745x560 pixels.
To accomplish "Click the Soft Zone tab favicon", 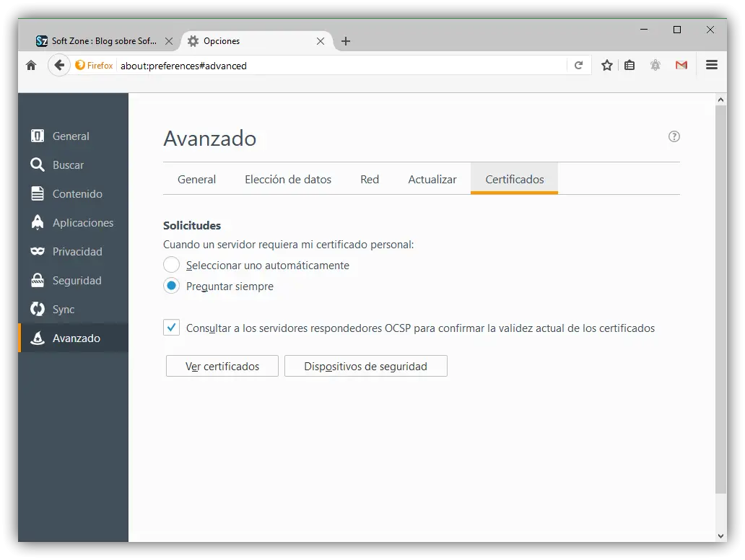I will pos(42,41).
